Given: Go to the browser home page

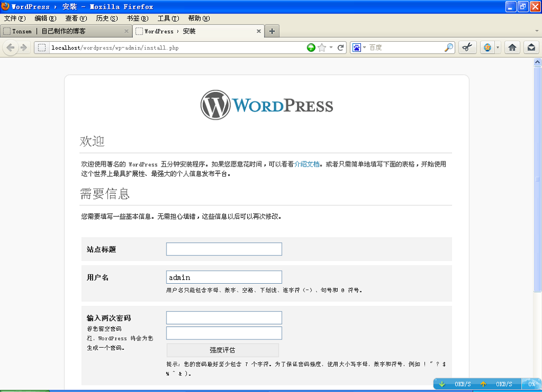Looking at the screenshot, I should pyautogui.click(x=512, y=48).
